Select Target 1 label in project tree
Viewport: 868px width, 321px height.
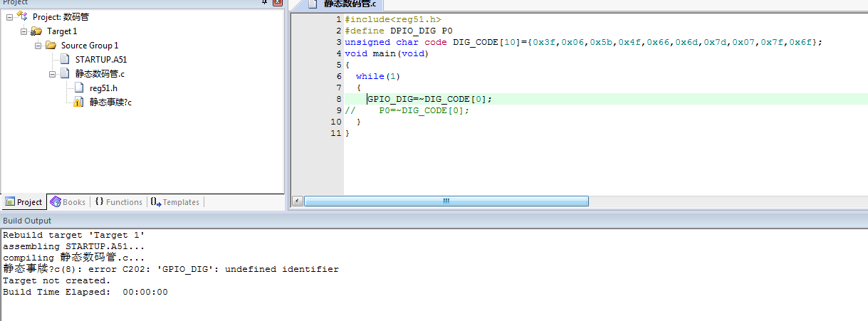(62, 31)
